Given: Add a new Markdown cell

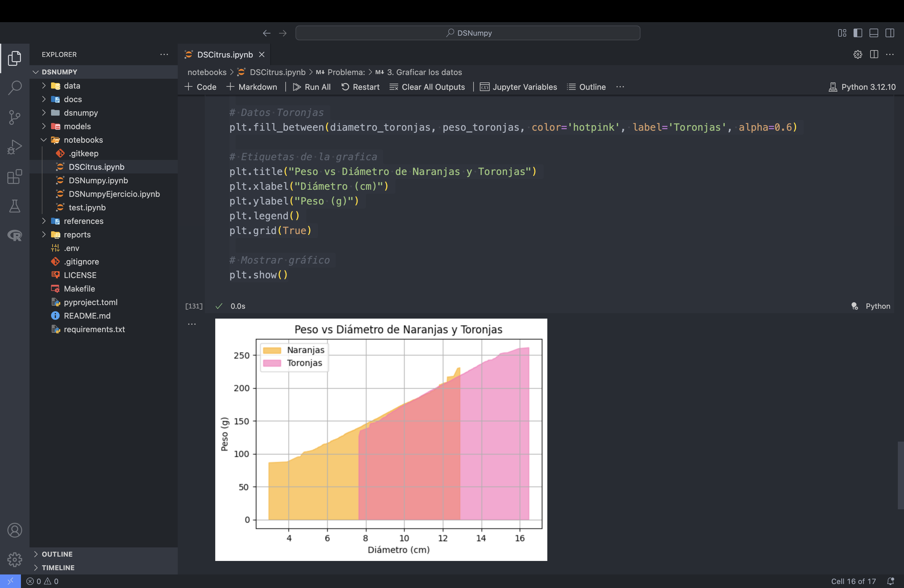Looking at the screenshot, I should click(252, 87).
